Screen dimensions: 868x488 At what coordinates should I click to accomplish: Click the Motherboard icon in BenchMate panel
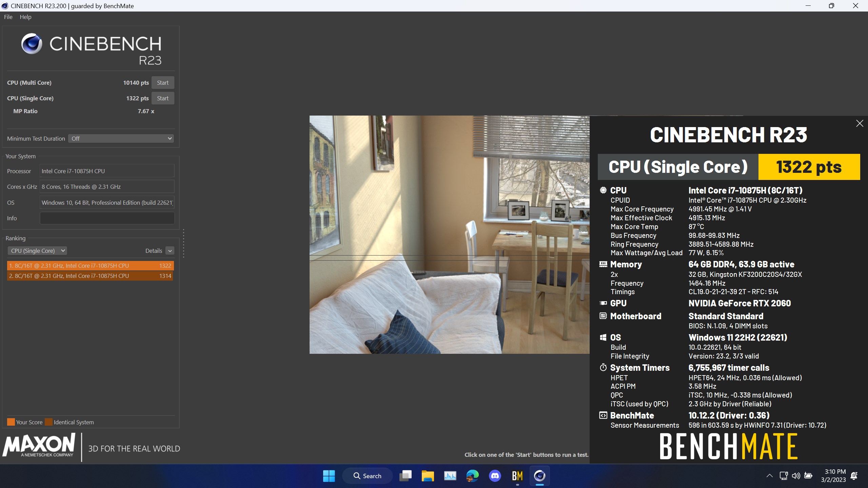603,316
